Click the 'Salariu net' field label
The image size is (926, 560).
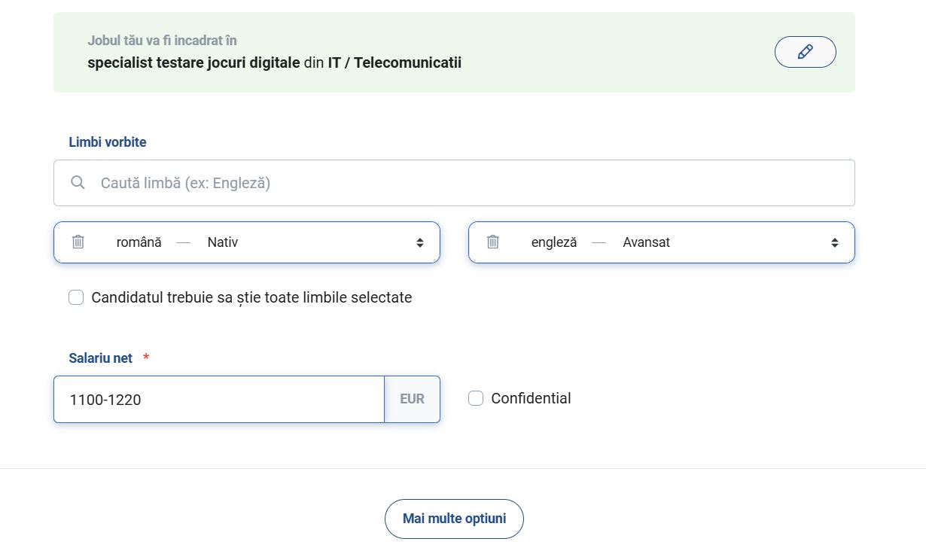point(101,358)
